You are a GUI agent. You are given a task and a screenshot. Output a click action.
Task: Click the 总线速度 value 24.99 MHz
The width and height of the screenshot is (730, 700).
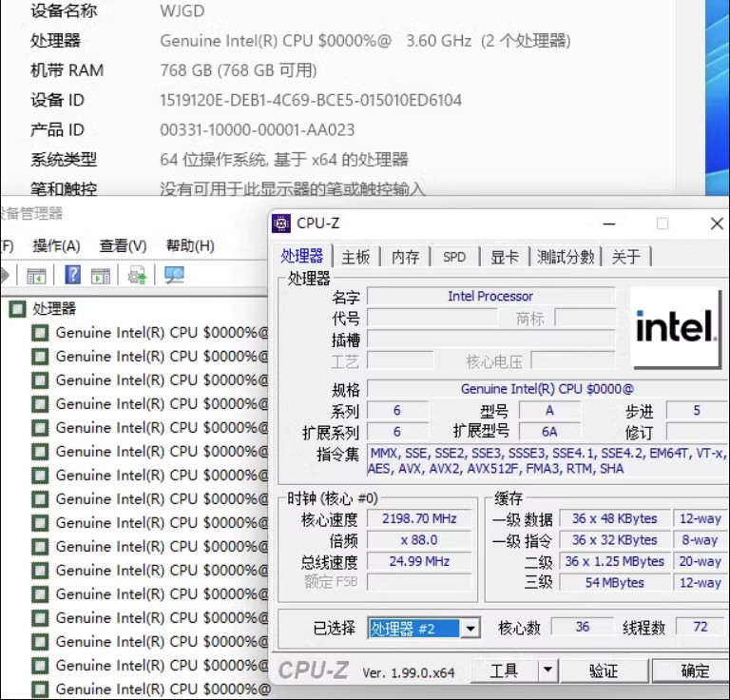point(419,561)
